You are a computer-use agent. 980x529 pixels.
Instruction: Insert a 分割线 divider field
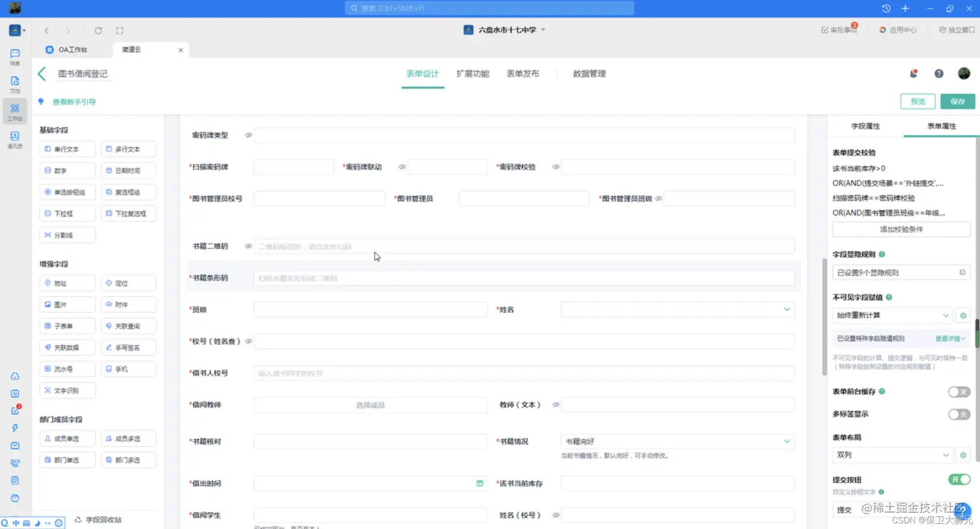click(67, 235)
